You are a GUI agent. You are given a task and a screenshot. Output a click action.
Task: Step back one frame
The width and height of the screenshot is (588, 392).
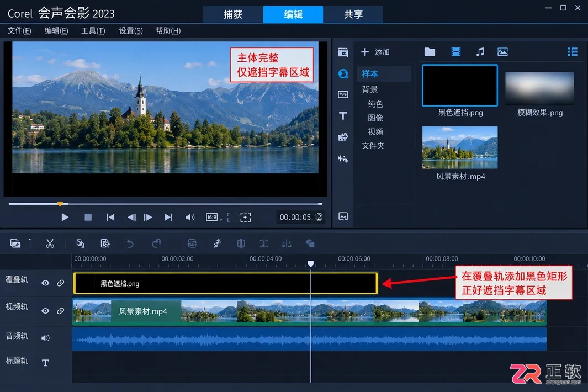[x=131, y=217]
